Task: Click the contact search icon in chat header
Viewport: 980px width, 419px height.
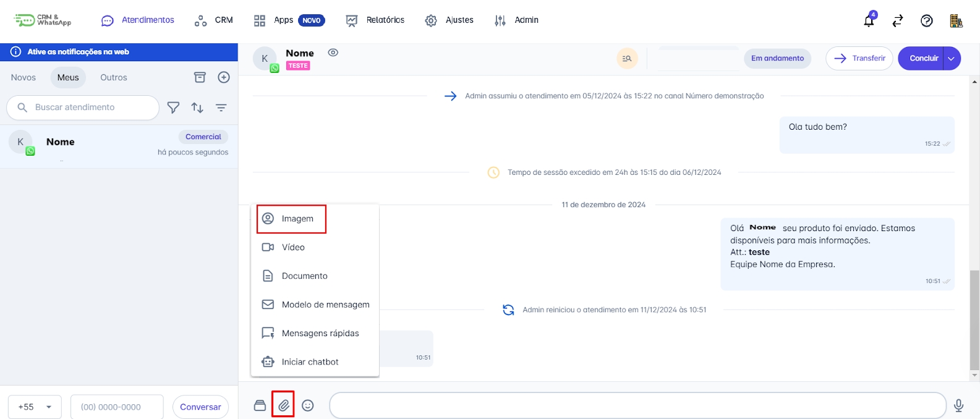Action: point(627,59)
